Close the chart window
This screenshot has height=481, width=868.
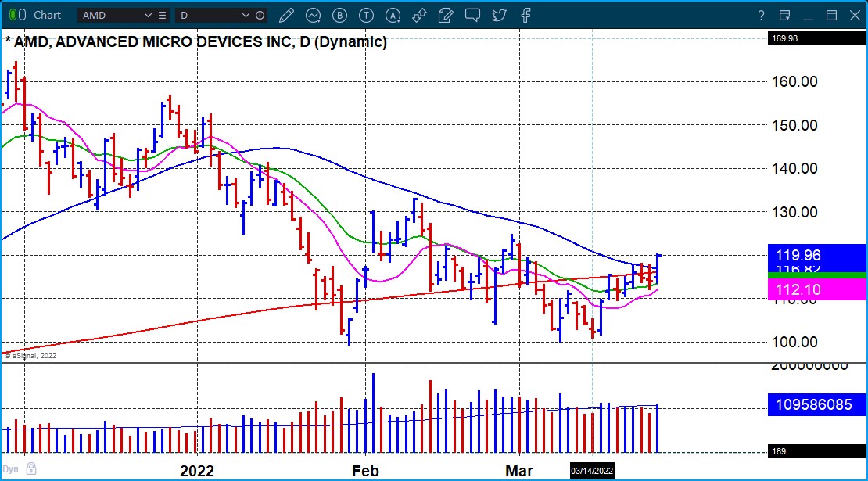pos(855,16)
